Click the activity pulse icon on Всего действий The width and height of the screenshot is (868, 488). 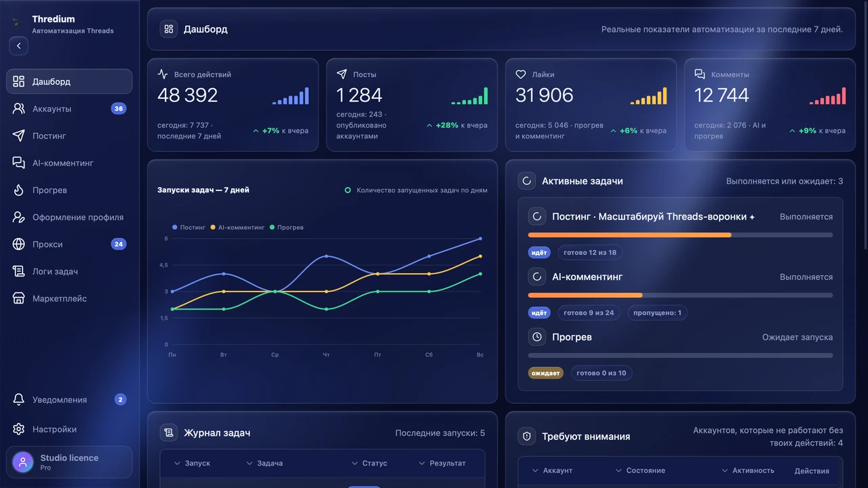[163, 75]
